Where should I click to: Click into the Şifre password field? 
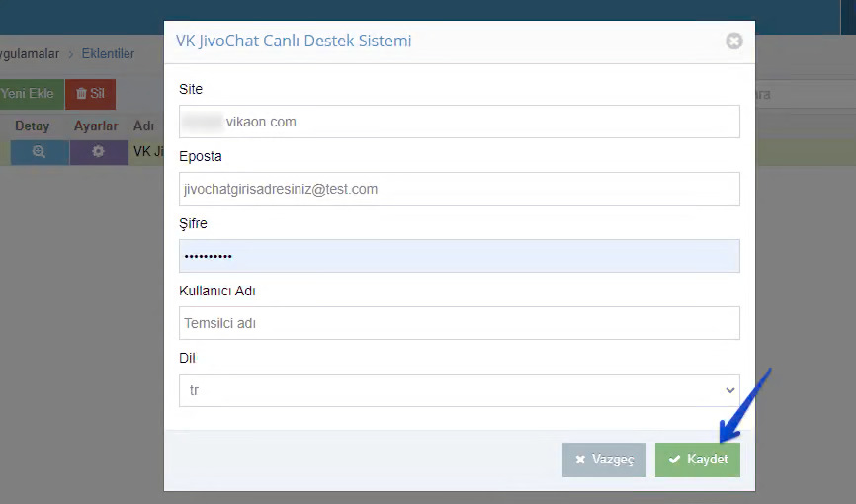pos(459,256)
